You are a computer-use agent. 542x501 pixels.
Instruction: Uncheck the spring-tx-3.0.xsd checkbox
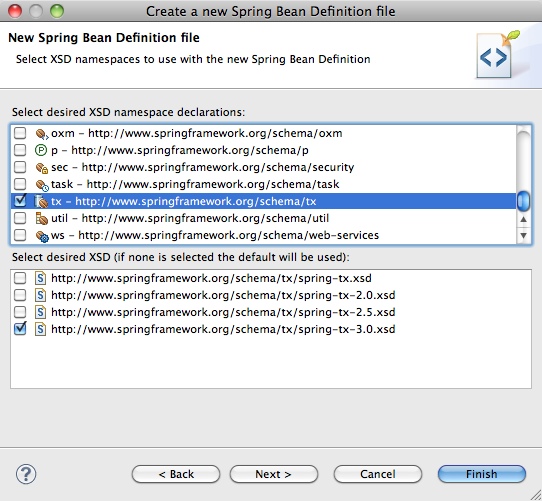click(x=20, y=328)
